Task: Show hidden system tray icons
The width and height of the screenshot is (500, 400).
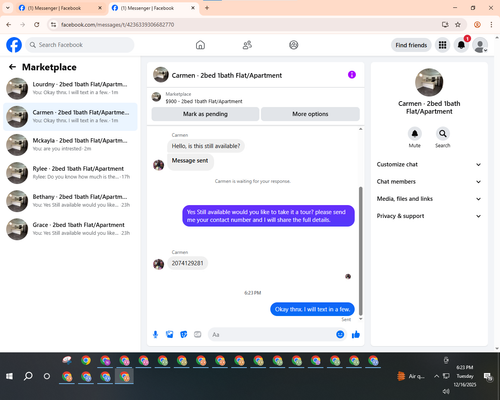Action: point(436,376)
